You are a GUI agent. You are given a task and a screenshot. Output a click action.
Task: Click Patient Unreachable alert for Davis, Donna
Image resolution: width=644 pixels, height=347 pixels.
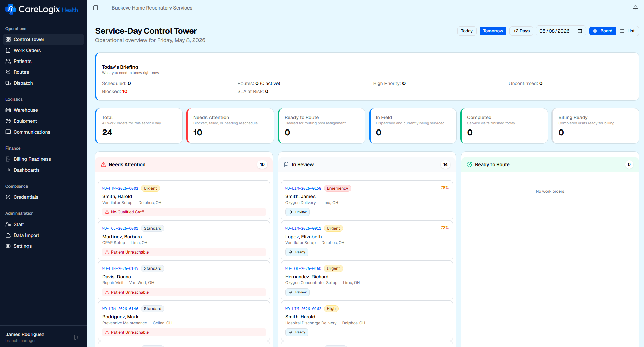tap(184, 292)
